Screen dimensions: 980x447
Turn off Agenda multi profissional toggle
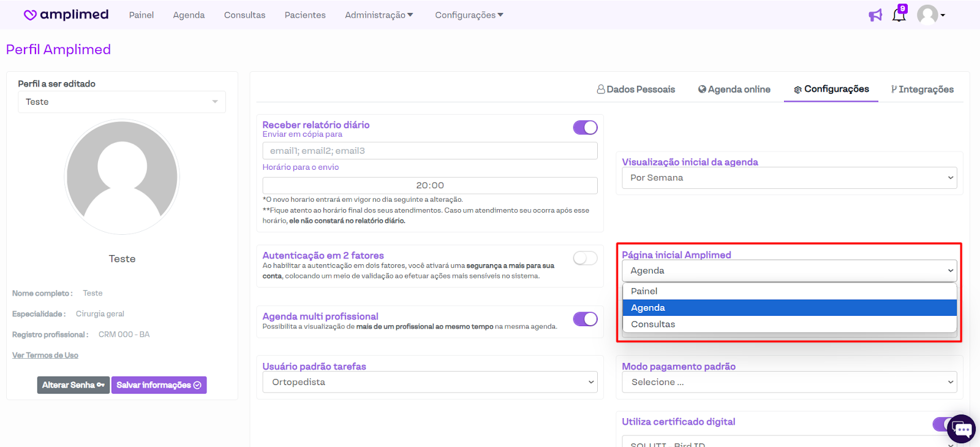[585, 319]
